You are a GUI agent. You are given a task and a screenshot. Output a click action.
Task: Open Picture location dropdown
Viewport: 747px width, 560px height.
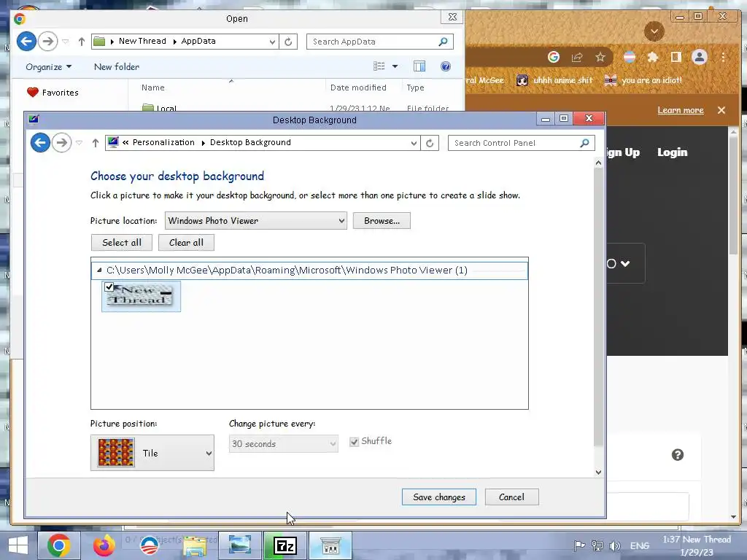[256, 220]
